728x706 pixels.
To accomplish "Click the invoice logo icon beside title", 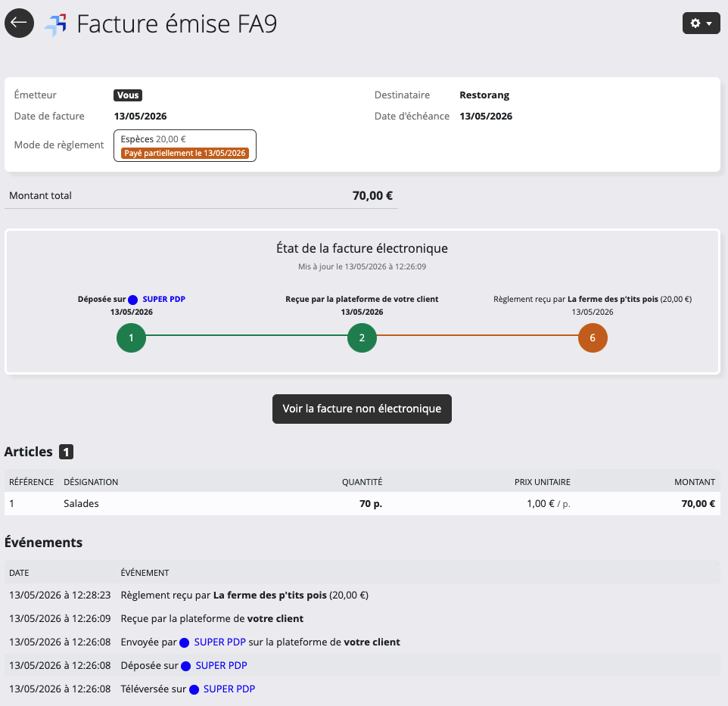I will (56, 24).
